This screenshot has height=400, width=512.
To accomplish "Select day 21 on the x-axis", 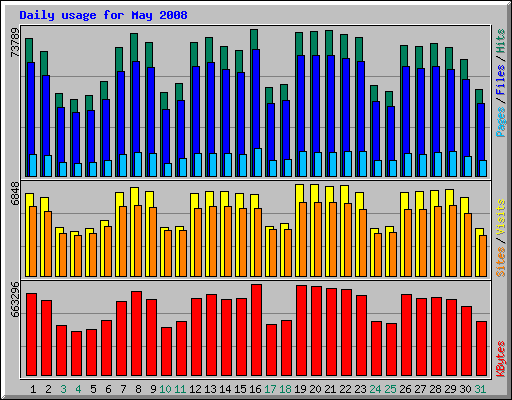I will [330, 389].
